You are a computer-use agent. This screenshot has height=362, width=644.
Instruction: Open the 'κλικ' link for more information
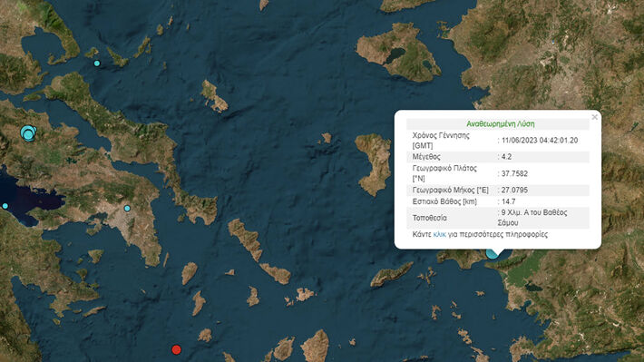(440, 235)
